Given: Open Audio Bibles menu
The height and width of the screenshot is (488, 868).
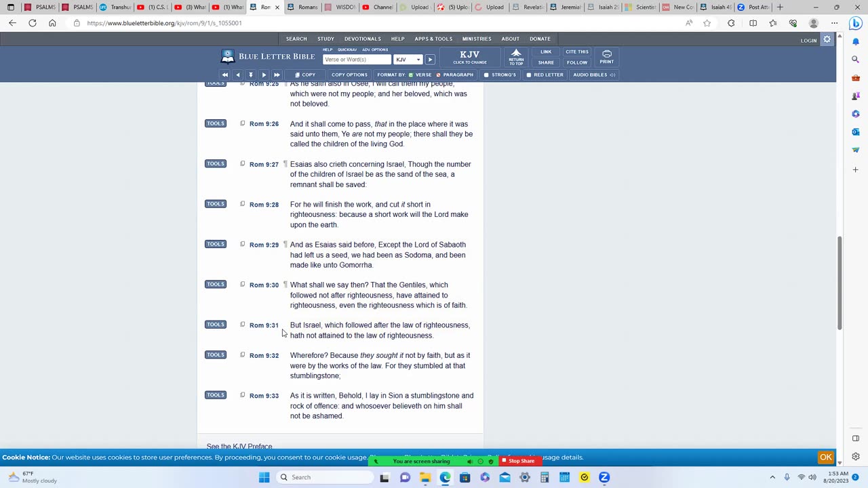Looking at the screenshot, I should click(x=594, y=75).
